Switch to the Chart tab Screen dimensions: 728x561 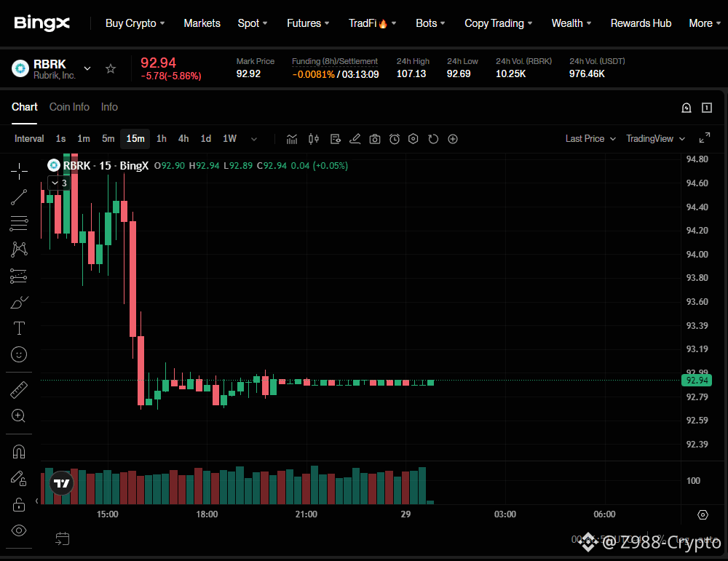(x=24, y=107)
